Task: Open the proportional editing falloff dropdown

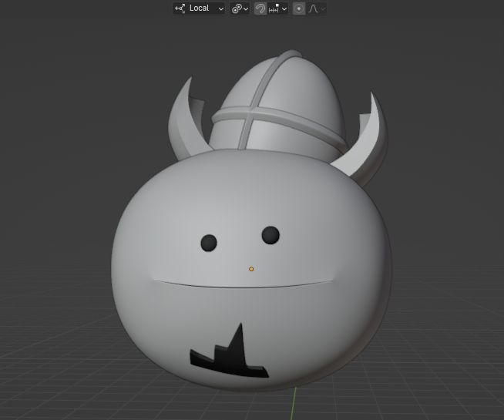Action: (316, 8)
